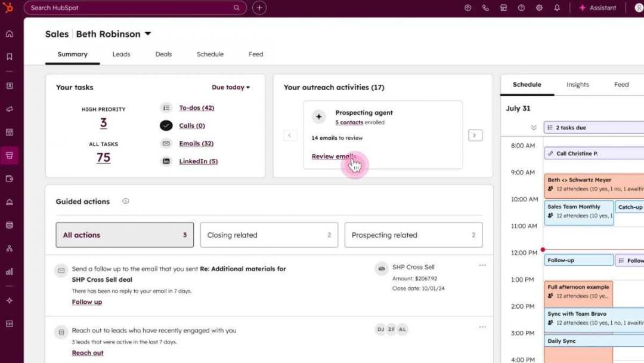Select the Closing related filter card
The height and width of the screenshot is (363, 644).
[x=269, y=235]
